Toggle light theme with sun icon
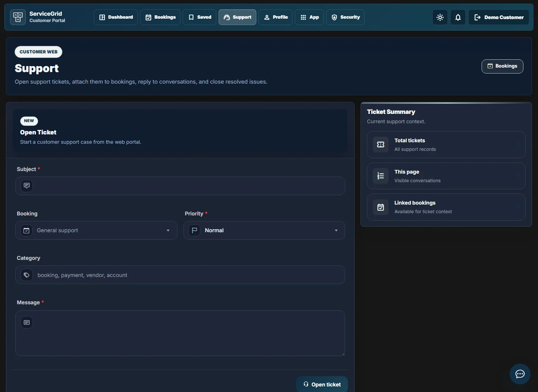The image size is (538, 392). [440, 17]
